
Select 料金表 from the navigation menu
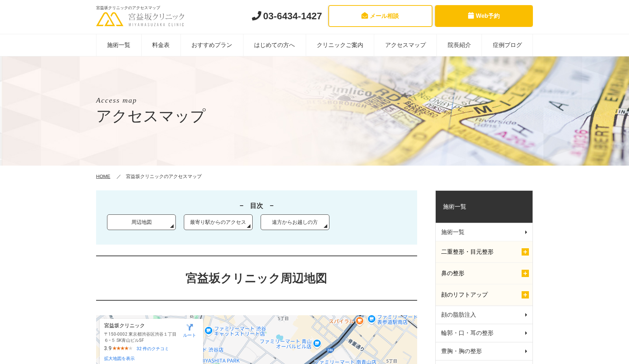click(161, 45)
